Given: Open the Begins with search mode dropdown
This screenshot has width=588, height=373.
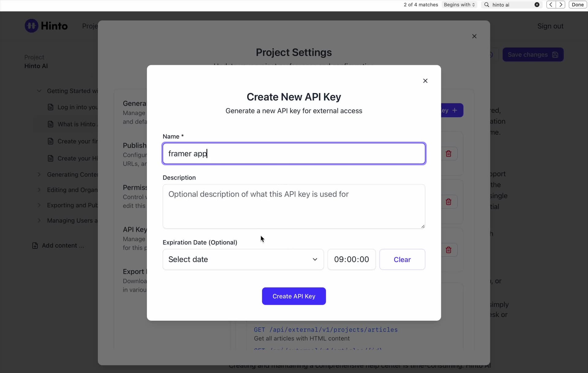Looking at the screenshot, I should point(459,5).
